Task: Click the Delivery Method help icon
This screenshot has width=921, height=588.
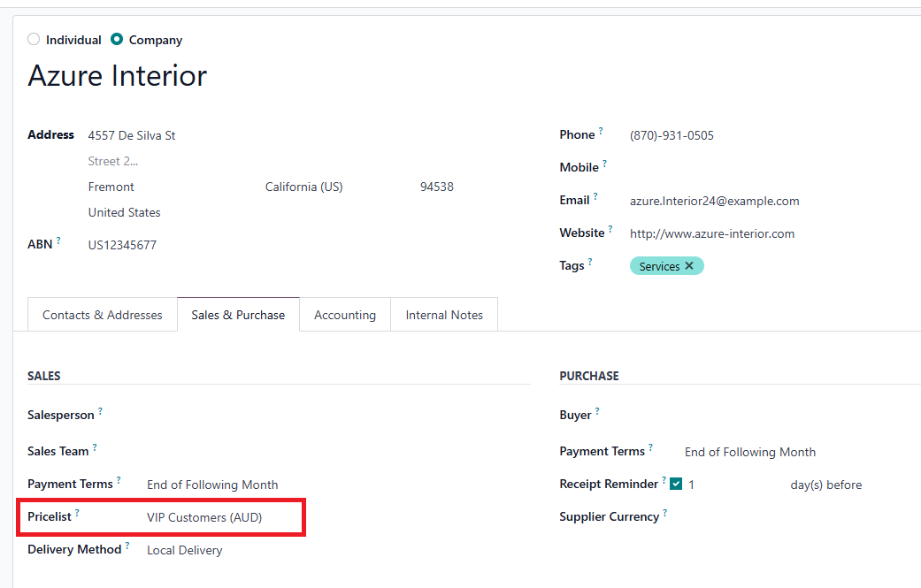Action: tap(127, 546)
